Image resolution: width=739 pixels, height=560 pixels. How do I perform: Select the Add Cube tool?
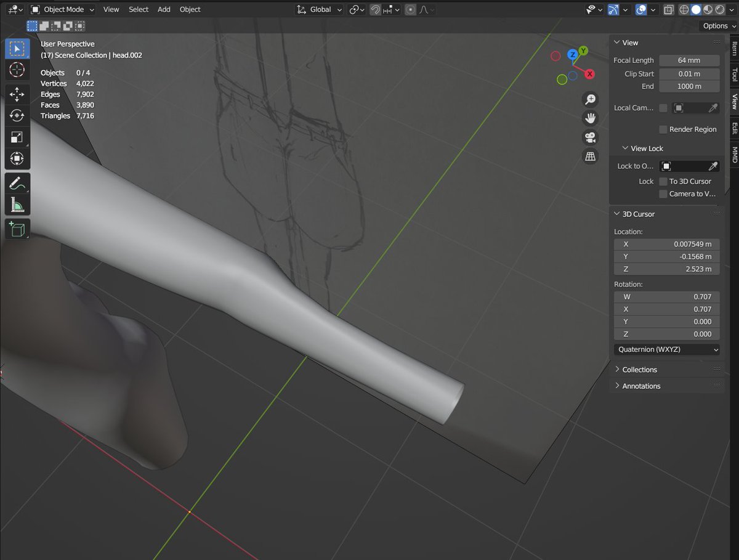(17, 229)
